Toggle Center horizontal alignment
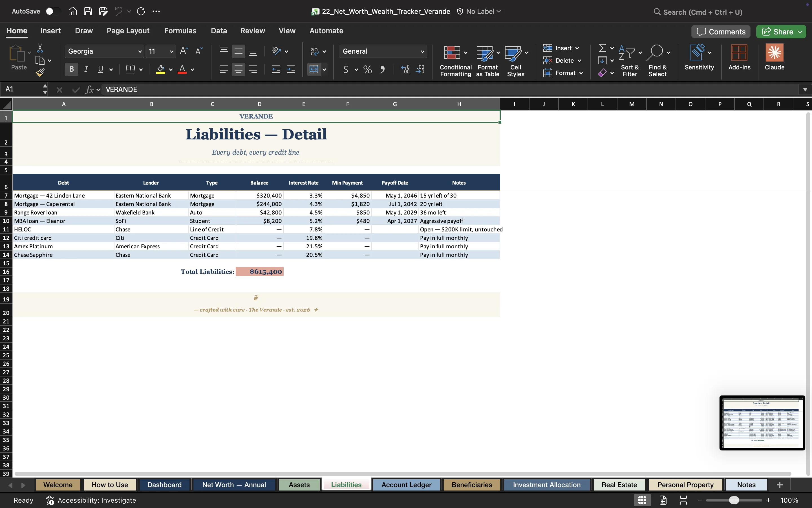 pos(238,69)
